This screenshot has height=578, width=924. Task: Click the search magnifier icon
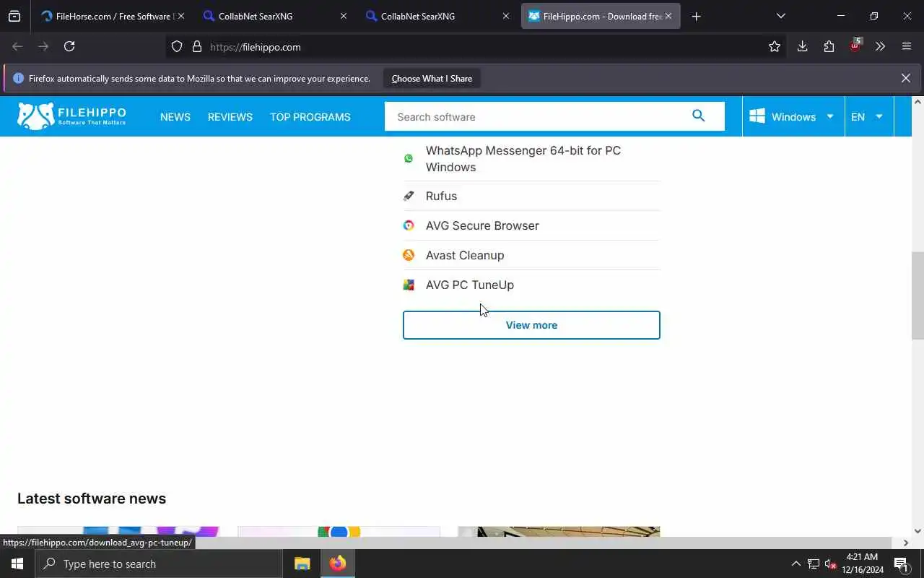tap(698, 116)
